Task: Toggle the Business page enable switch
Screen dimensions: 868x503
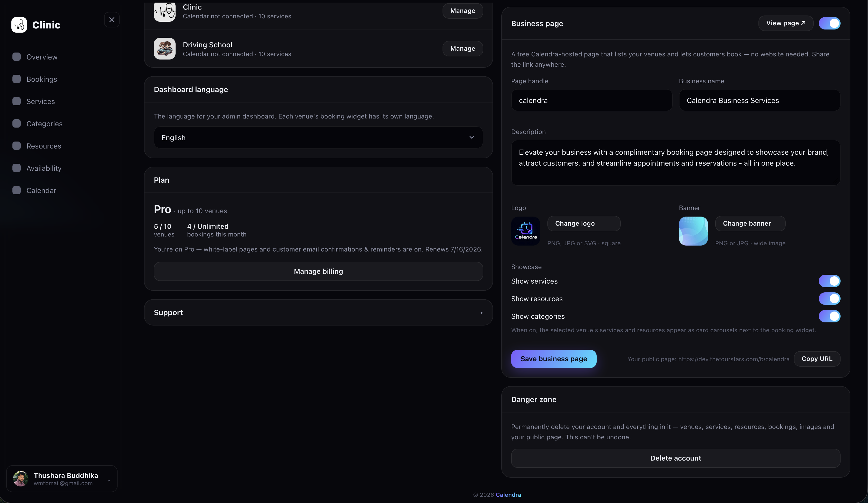Action: (x=829, y=23)
